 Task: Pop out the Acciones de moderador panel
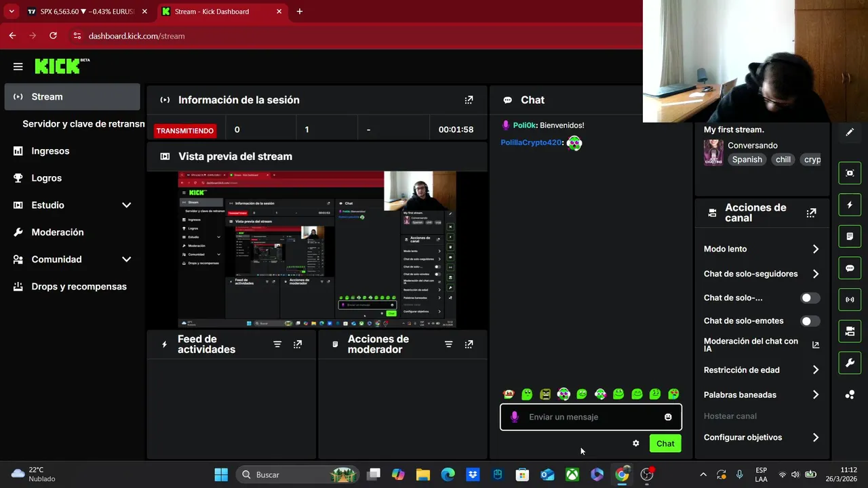[469, 344]
